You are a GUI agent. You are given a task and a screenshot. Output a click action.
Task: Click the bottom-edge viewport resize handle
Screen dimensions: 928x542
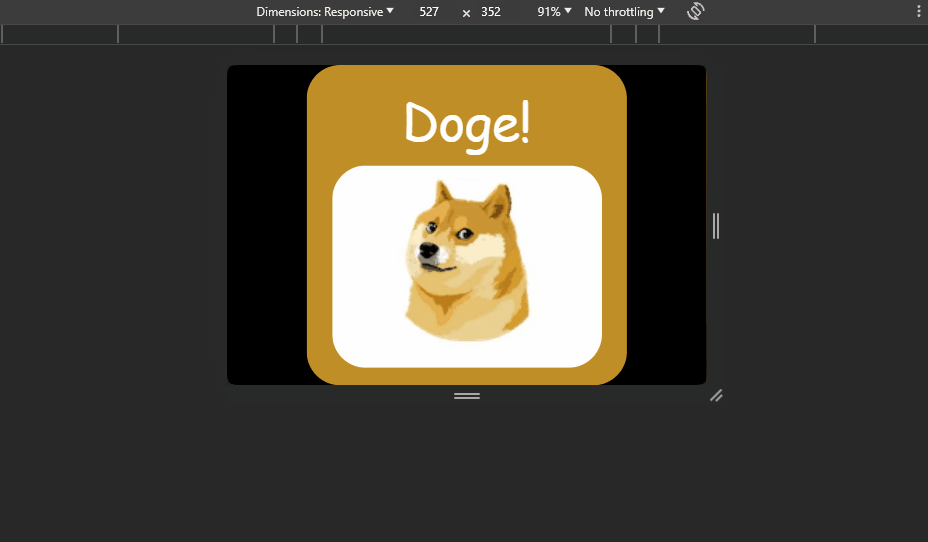[x=467, y=396]
